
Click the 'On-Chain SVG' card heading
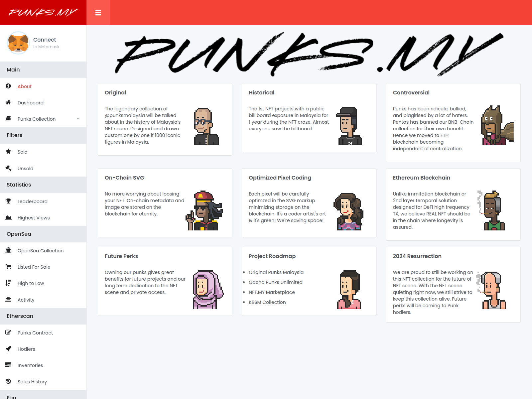[124, 178]
